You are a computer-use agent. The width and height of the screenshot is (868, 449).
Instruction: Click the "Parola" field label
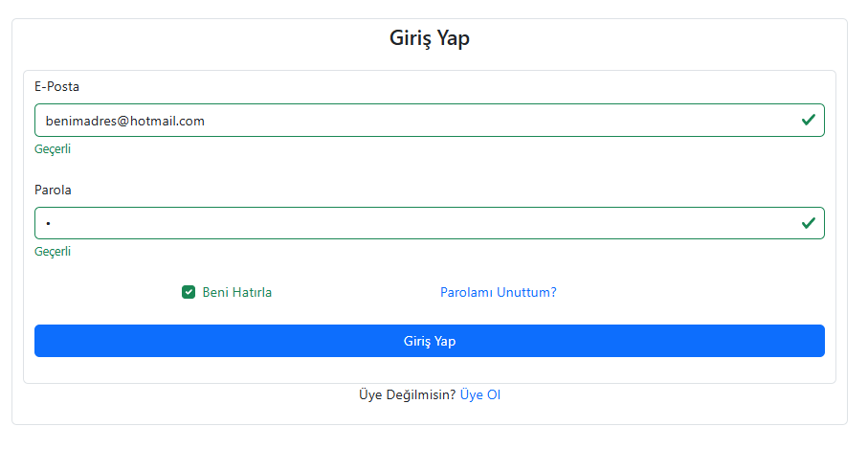coord(53,190)
